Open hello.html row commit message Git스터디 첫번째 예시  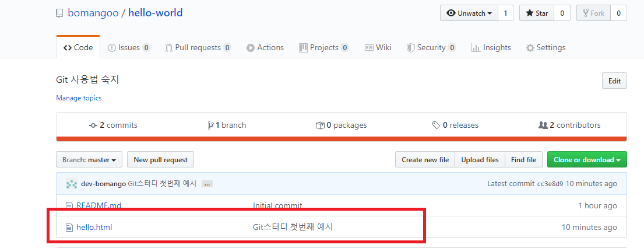(293, 226)
